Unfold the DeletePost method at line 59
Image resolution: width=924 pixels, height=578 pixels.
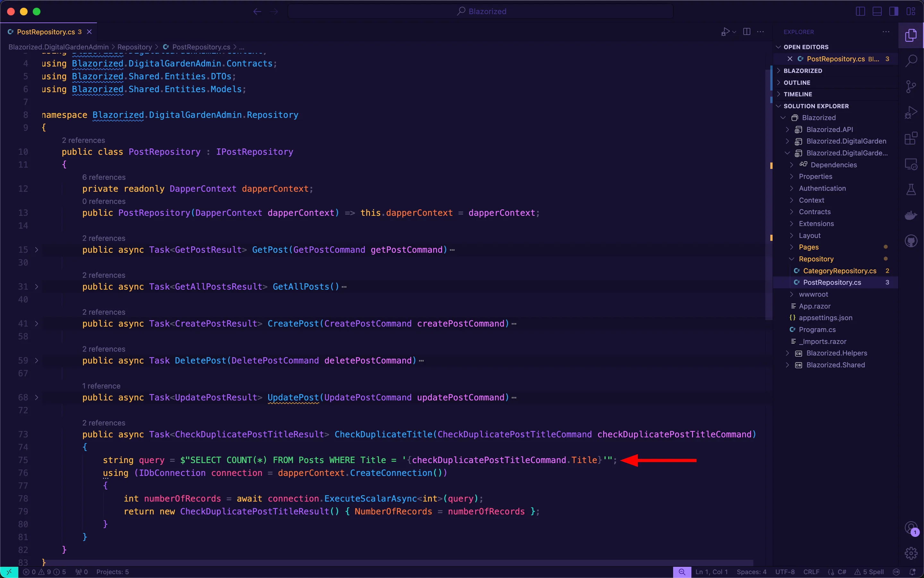[x=37, y=361]
